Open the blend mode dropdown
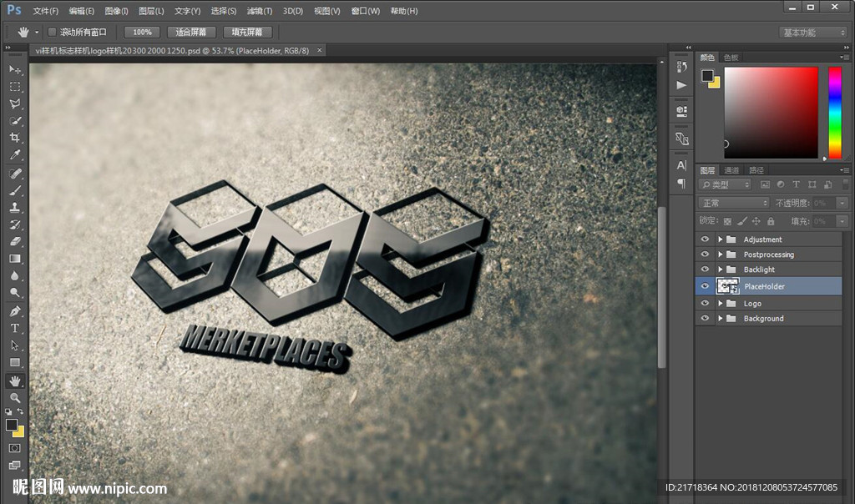This screenshot has height=504, width=855. [733, 203]
